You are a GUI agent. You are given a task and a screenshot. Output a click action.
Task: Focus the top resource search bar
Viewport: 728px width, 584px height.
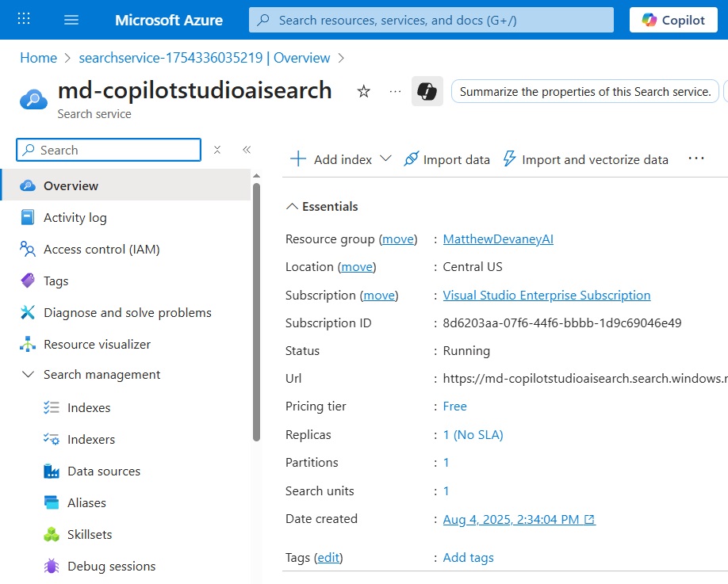431,20
